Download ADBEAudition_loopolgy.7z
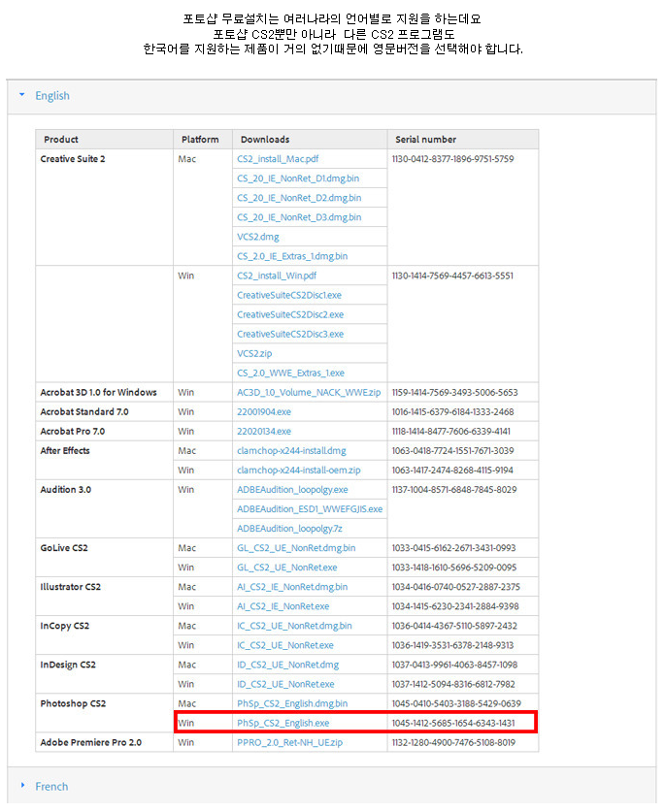Image resolution: width=665 pixels, height=812 pixels. tap(289, 528)
